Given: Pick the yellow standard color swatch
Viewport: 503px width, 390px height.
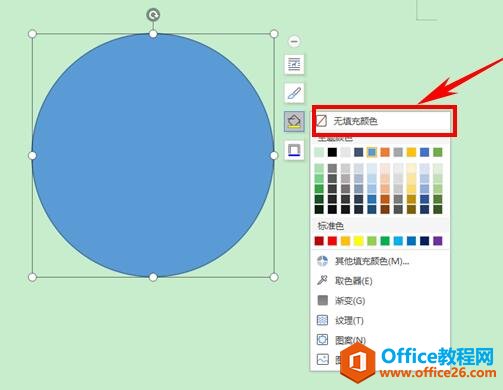Looking at the screenshot, I should pos(359,241).
